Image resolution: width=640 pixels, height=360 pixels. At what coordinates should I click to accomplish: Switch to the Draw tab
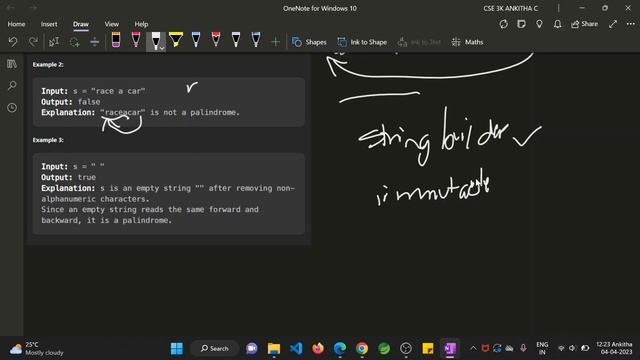[81, 24]
